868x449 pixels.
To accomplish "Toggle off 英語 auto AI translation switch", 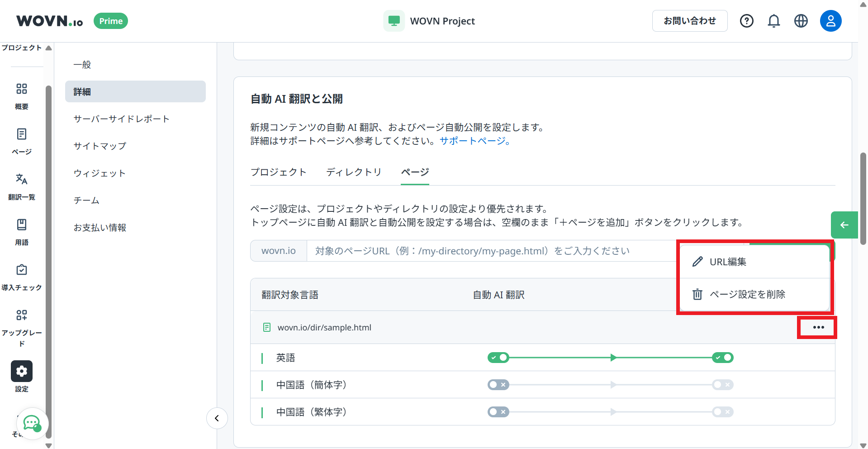I will pos(498,358).
